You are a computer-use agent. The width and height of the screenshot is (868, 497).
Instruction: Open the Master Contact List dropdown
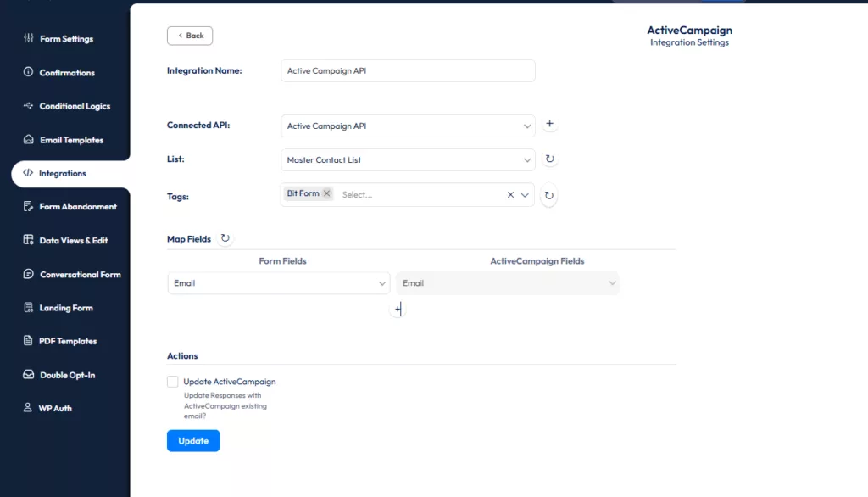click(x=408, y=159)
